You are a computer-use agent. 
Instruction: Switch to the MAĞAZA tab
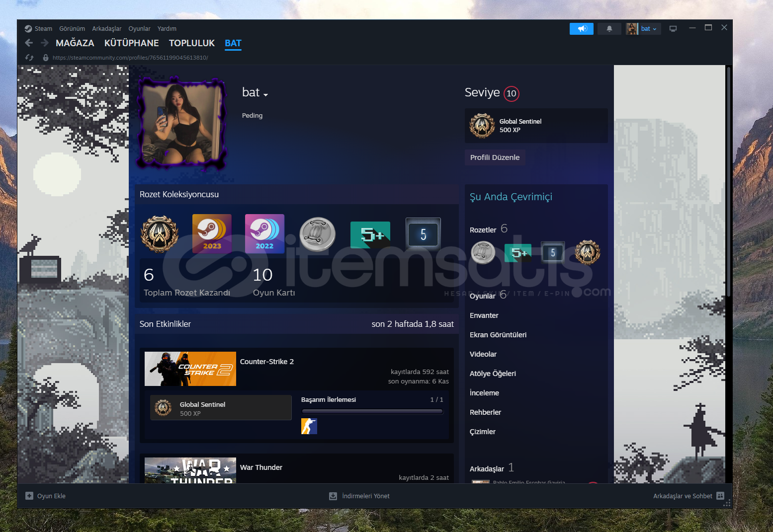pos(75,43)
